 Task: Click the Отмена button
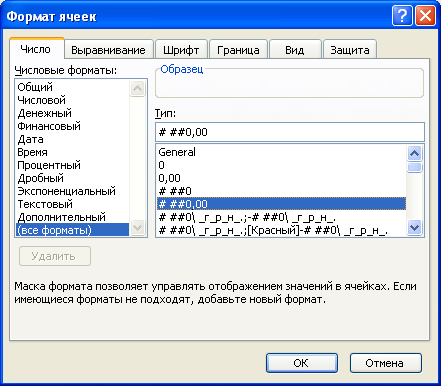tap(386, 363)
